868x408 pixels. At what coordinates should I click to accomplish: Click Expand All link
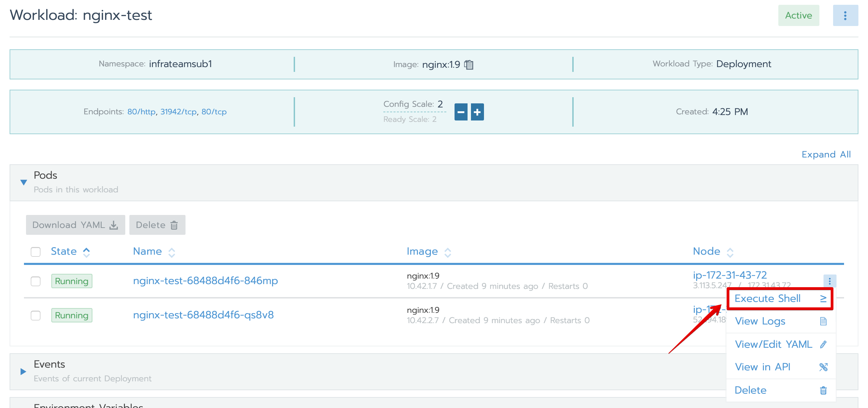coord(826,154)
